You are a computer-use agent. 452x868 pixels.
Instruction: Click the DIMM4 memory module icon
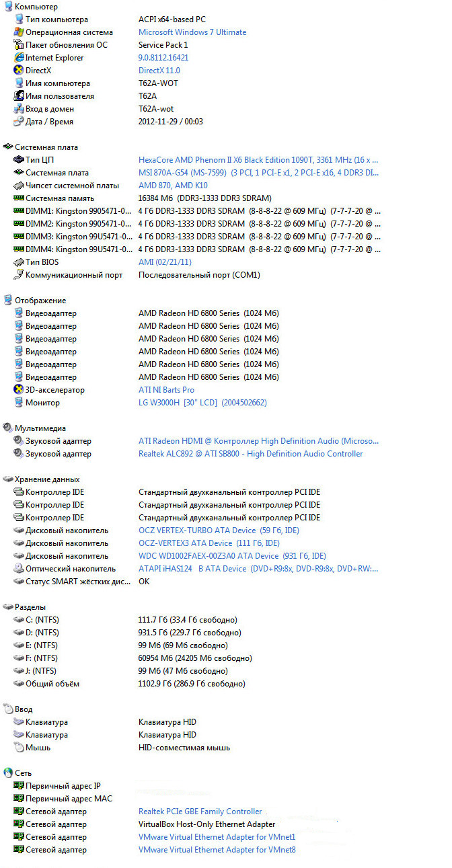pyautogui.click(x=19, y=249)
